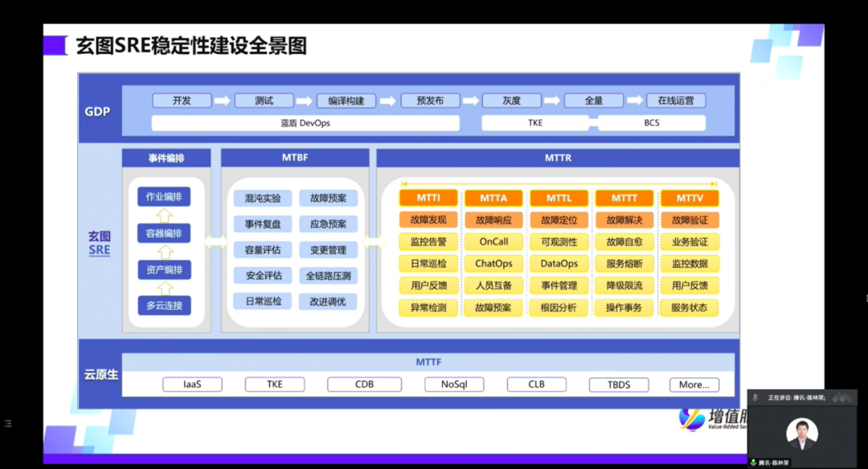Click the 服务熔断 box
This screenshot has height=469, width=868.
624,264
